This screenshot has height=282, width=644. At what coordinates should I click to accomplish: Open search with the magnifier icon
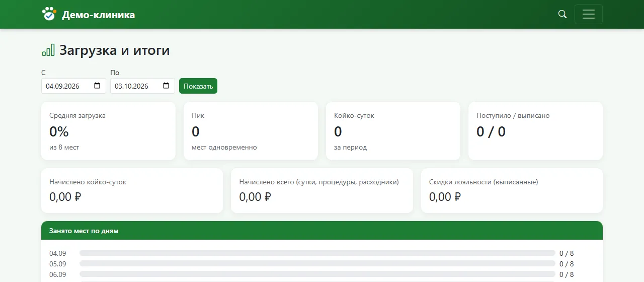click(562, 14)
